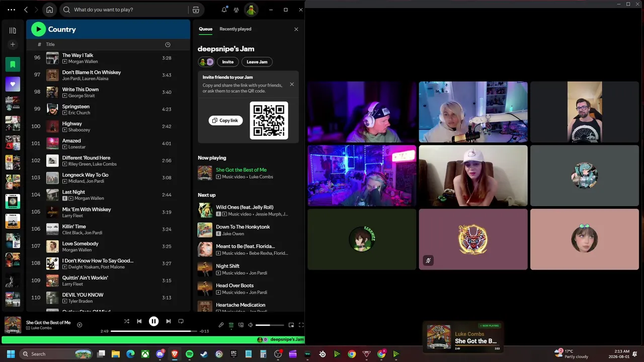Switch to the Queue tab
Viewport: 644px width, 362px height.
pos(205,29)
